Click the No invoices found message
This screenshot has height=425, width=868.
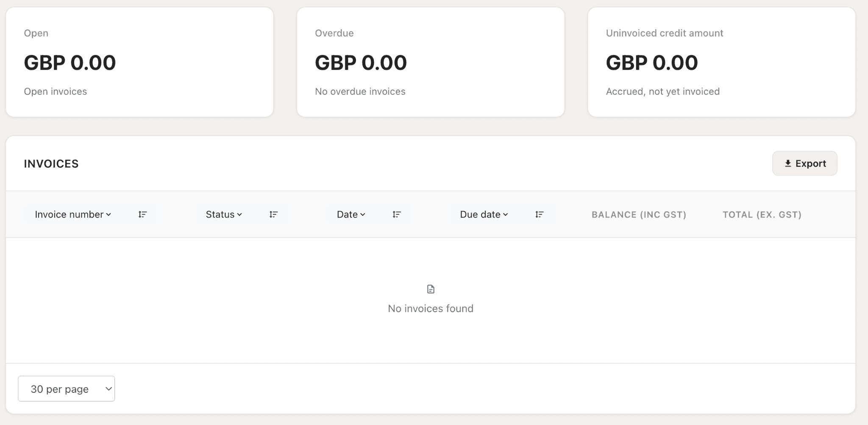431,308
